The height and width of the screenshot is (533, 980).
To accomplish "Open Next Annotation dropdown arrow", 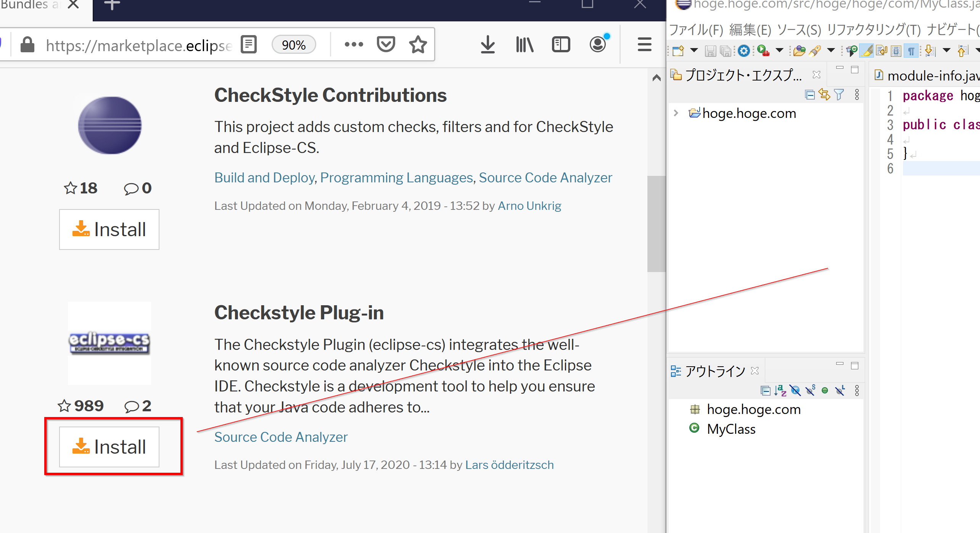I will (946, 50).
